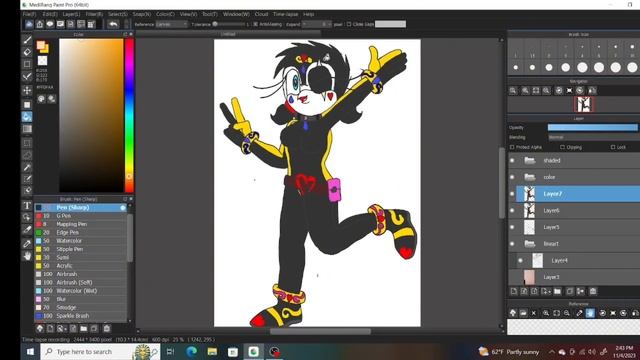Open the File menu
Image resolution: width=640 pixels, height=360 pixels.
pos(29,14)
